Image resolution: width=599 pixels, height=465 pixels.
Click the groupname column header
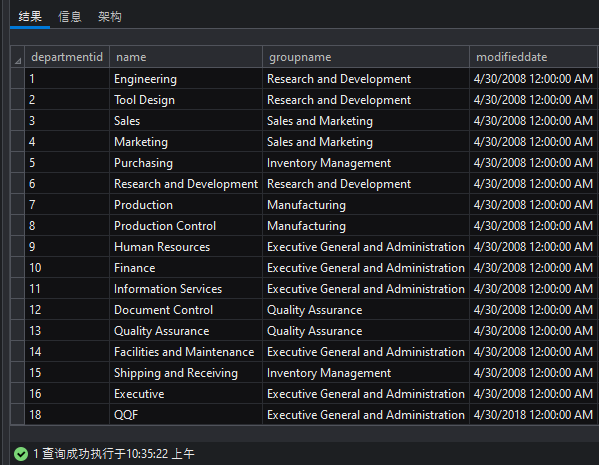pos(366,57)
